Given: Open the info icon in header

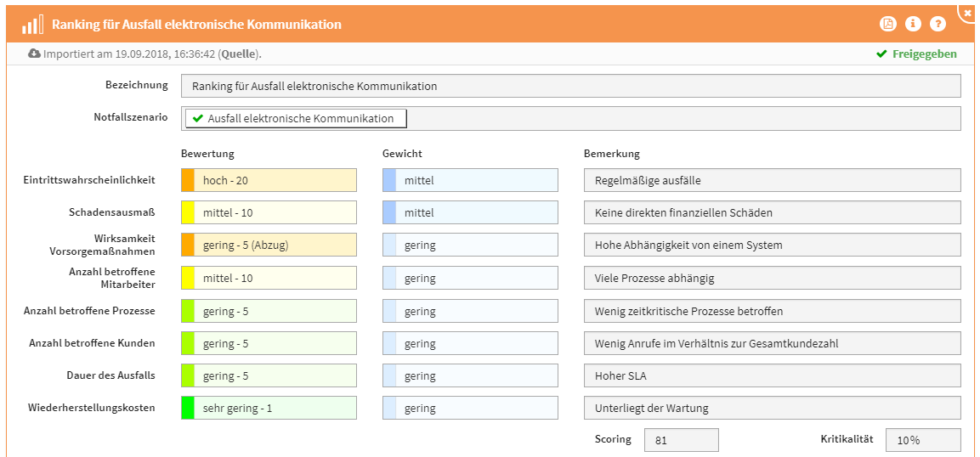Looking at the screenshot, I should [913, 24].
